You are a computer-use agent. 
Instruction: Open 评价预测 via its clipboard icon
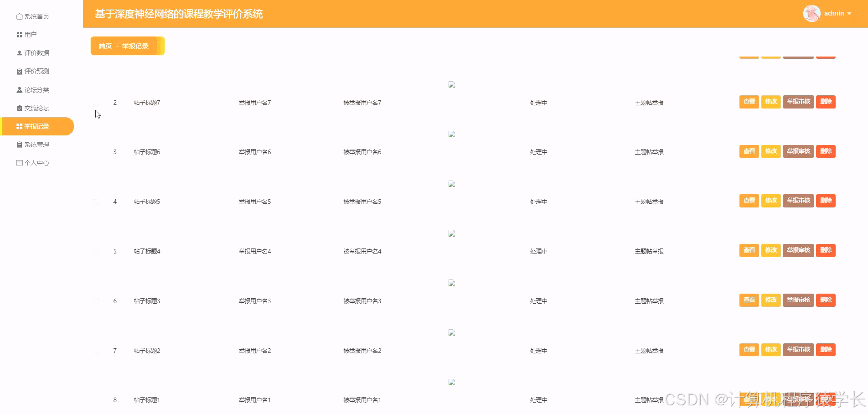click(19, 71)
